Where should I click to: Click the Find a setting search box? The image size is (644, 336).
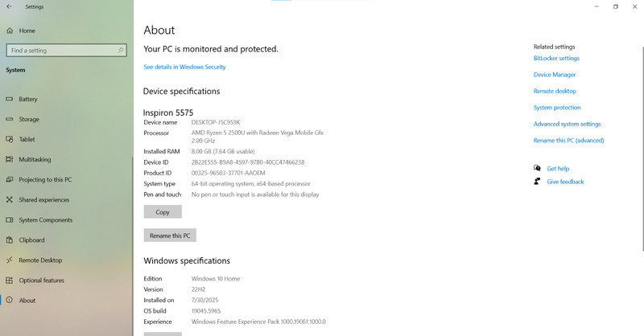[x=67, y=51]
